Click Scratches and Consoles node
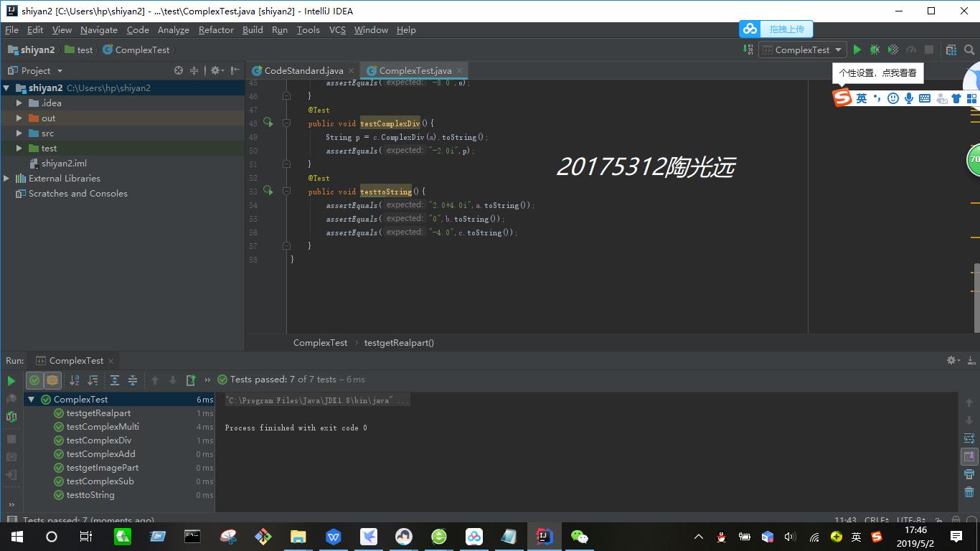Screen dimensions: 980x551 77,194
